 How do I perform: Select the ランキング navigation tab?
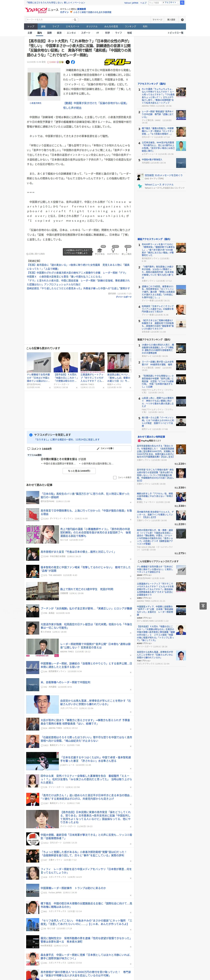coord(130,27)
